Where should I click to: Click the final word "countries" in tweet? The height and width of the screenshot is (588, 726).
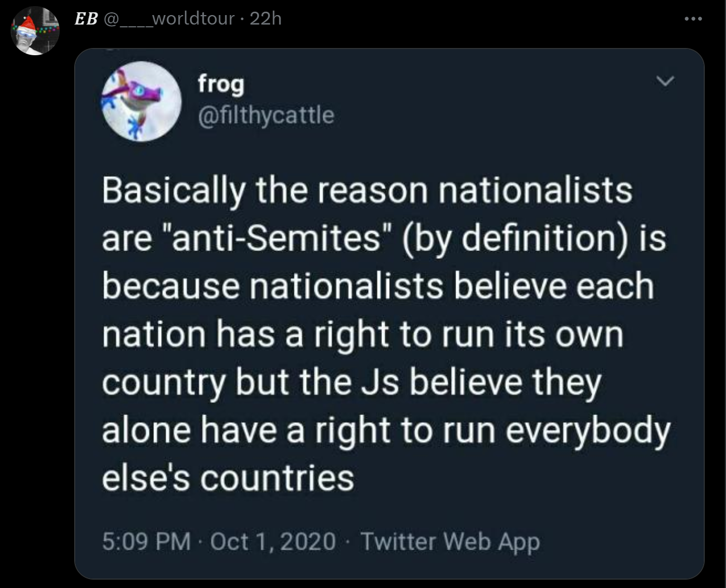pos(277,479)
